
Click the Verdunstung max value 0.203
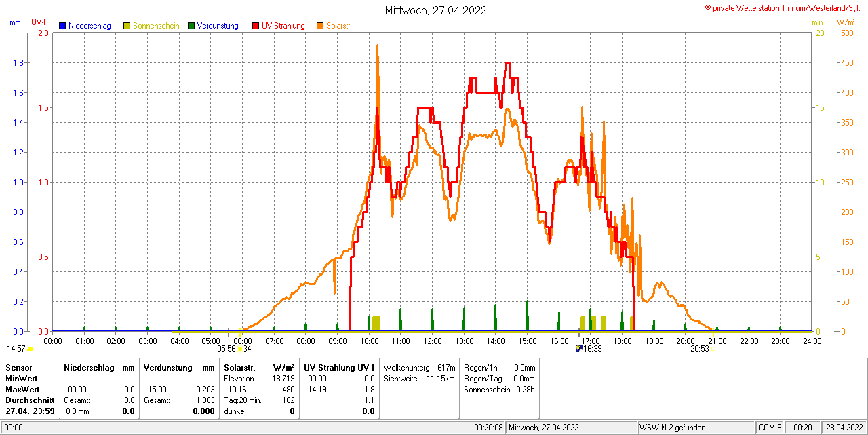point(204,390)
